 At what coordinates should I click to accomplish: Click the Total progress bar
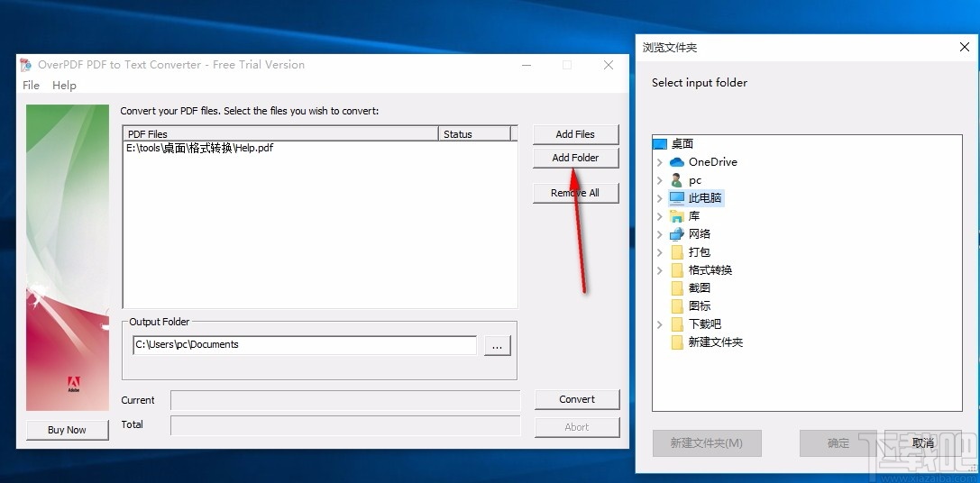(x=345, y=425)
